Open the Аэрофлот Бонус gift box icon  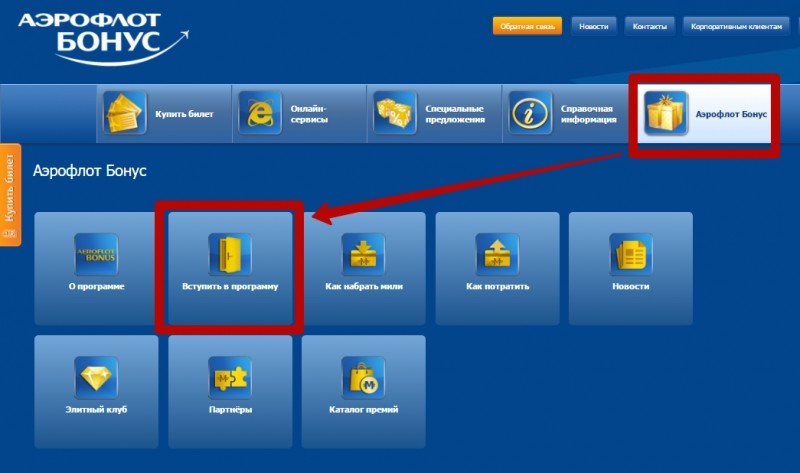tap(666, 112)
